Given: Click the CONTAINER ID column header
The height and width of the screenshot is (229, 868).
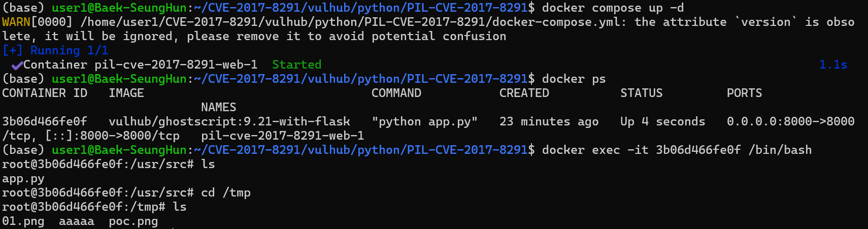Looking at the screenshot, I should point(45,93).
